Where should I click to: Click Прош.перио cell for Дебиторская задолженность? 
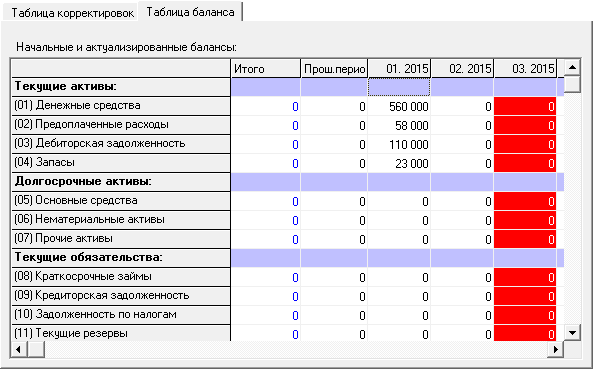pos(334,144)
